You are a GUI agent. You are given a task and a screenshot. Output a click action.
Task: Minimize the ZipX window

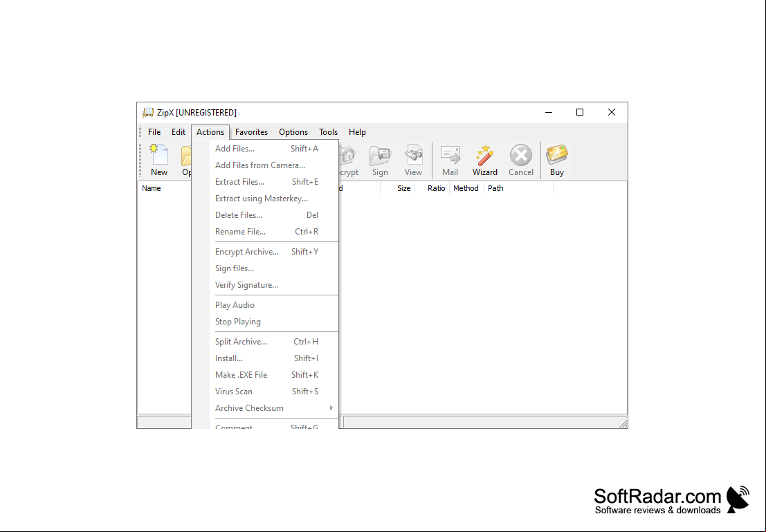549,112
